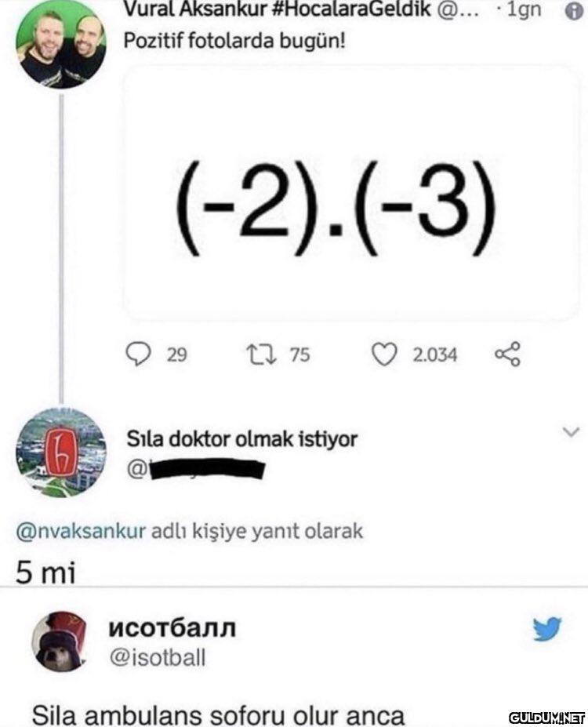This screenshot has height=727, width=588.
Task: Click the retweet arrows icon
Action: point(261,354)
